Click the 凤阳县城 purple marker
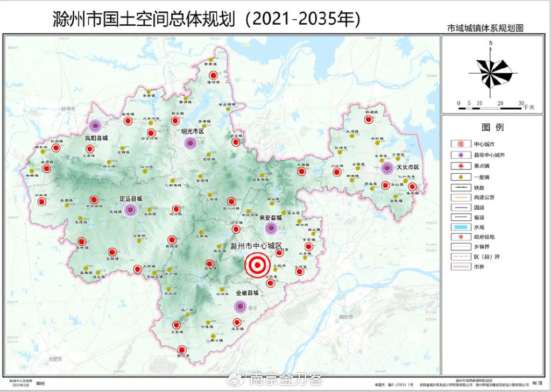The image size is (551, 392). tap(95, 126)
